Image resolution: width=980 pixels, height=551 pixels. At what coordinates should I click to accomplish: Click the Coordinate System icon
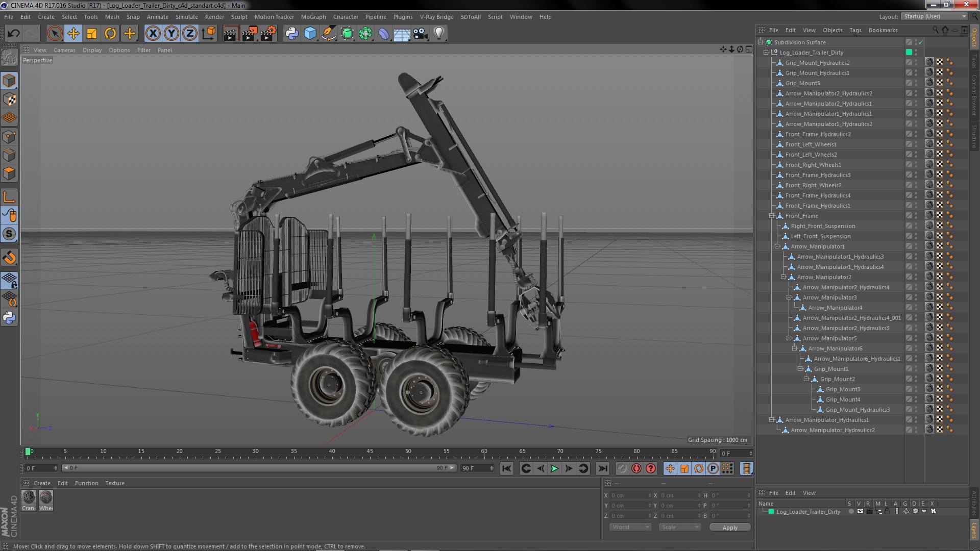click(209, 34)
